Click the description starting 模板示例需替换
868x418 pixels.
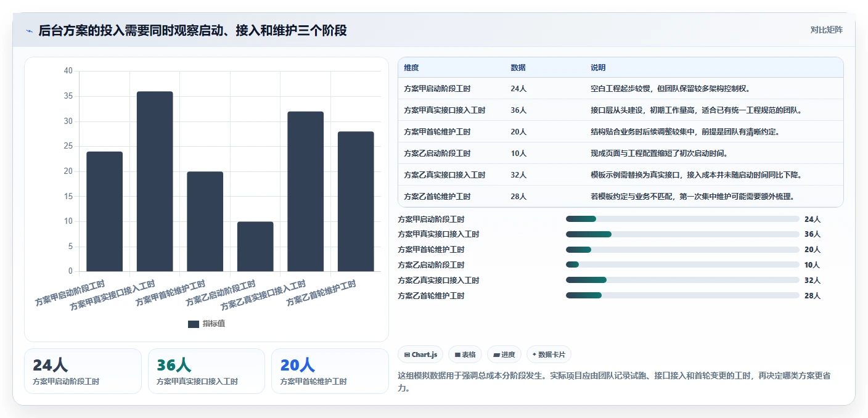point(696,175)
